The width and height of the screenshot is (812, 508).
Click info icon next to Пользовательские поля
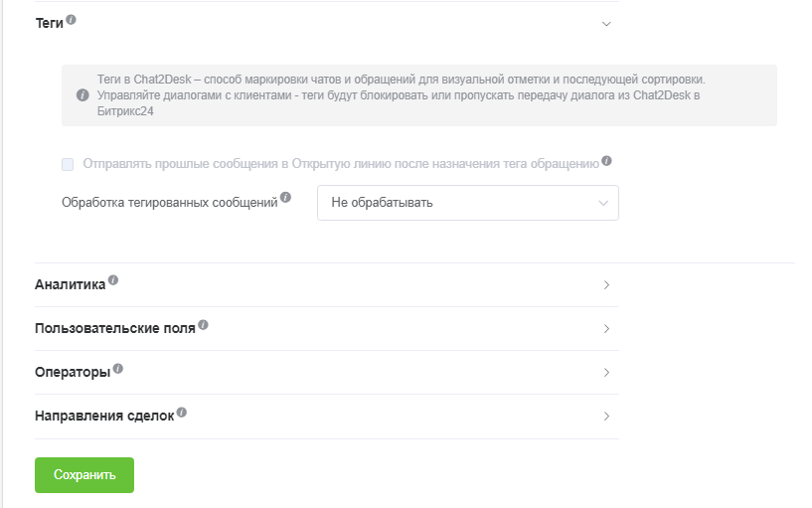pos(203,324)
